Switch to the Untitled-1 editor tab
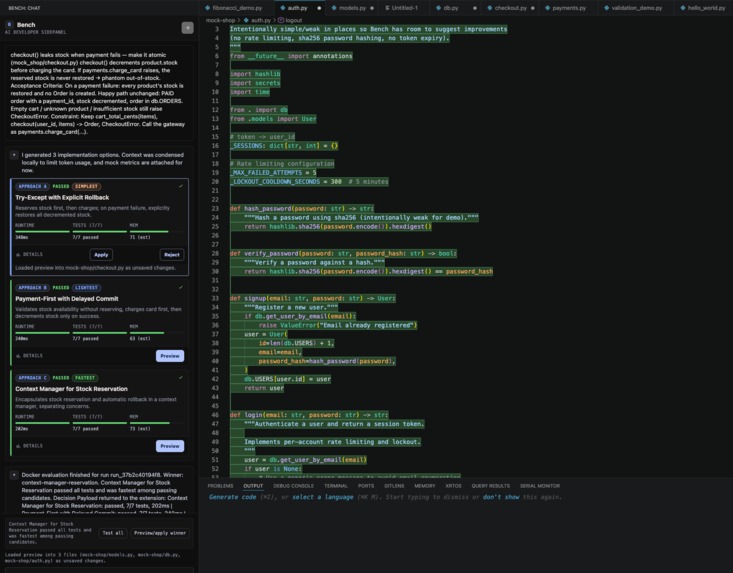733x573 pixels. 402,8
